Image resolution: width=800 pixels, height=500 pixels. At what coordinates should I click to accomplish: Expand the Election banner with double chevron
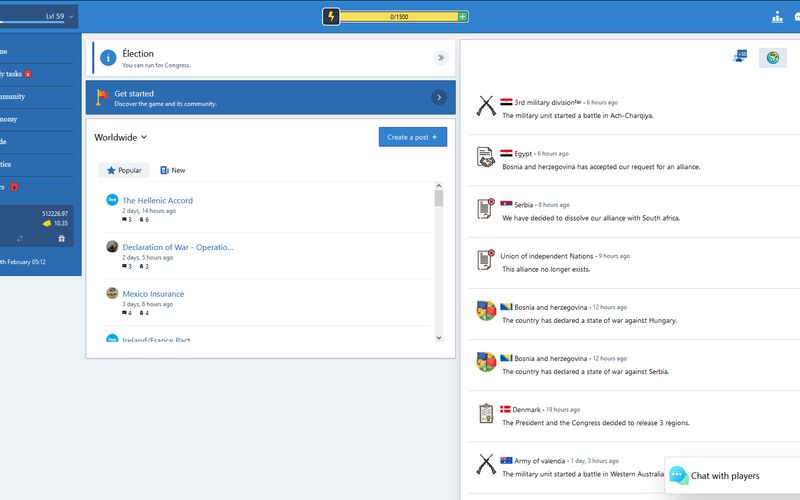click(440, 58)
